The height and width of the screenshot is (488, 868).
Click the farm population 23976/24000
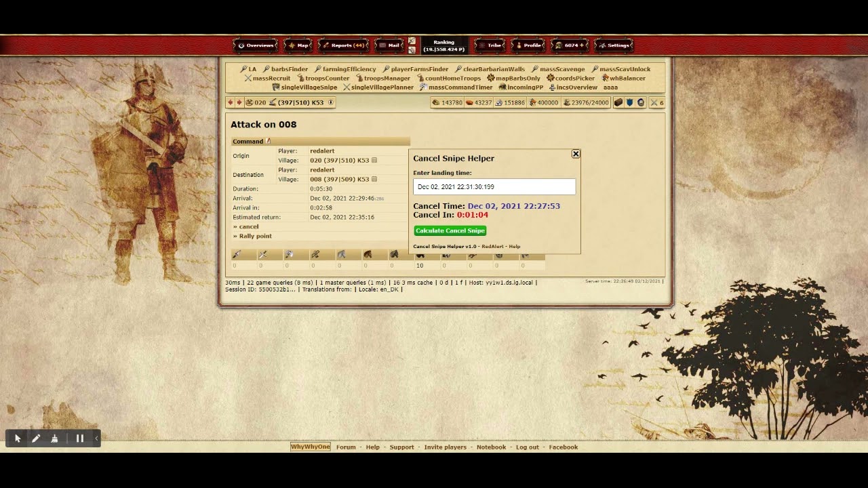point(585,102)
